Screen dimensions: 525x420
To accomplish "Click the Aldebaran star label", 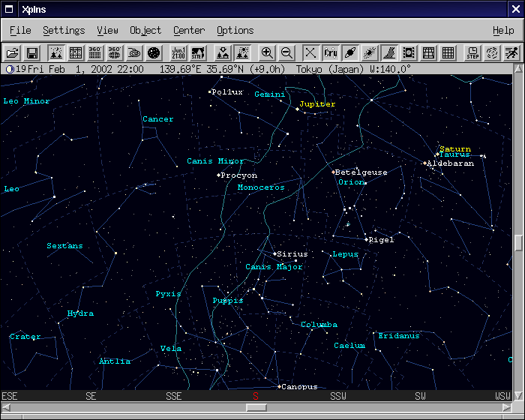I will [451, 163].
